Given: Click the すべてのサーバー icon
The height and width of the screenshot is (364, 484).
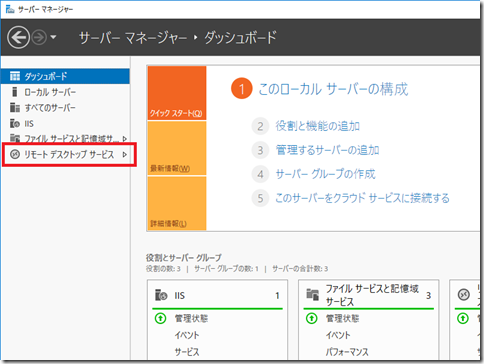Looking at the screenshot, I should pos(15,107).
